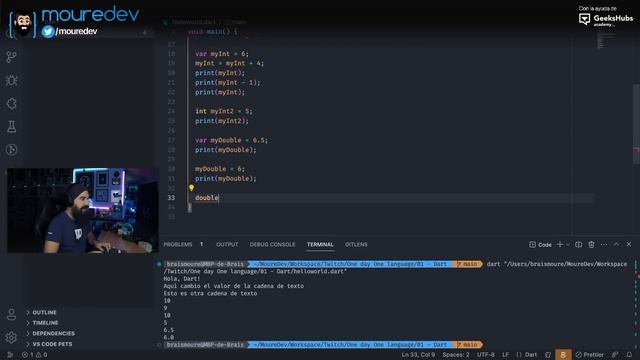Click errors and warnings status indicator
Image resolution: width=640 pixels, height=360 pixels.
[x=35, y=355]
